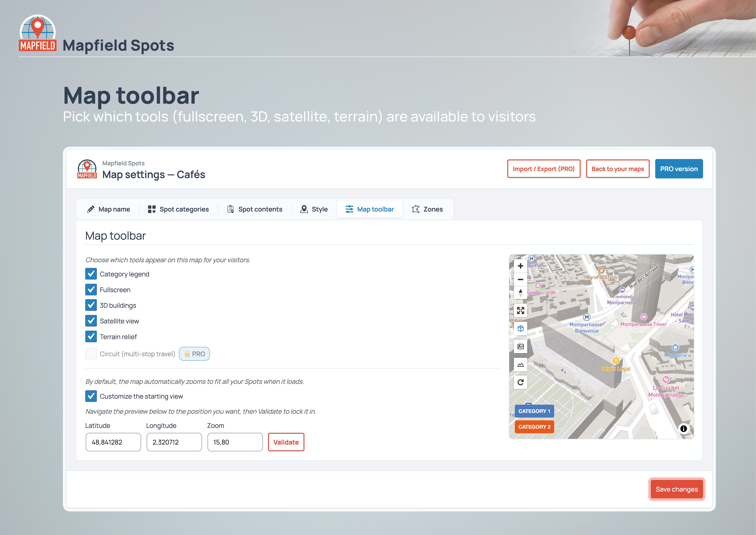Toggle the Fullscreen checkbox
The width and height of the screenshot is (756, 535).
point(91,290)
